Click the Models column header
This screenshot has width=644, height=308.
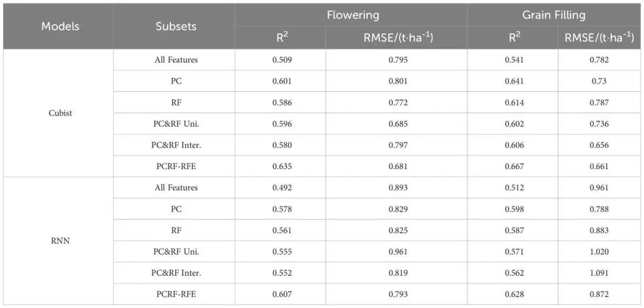60,27
